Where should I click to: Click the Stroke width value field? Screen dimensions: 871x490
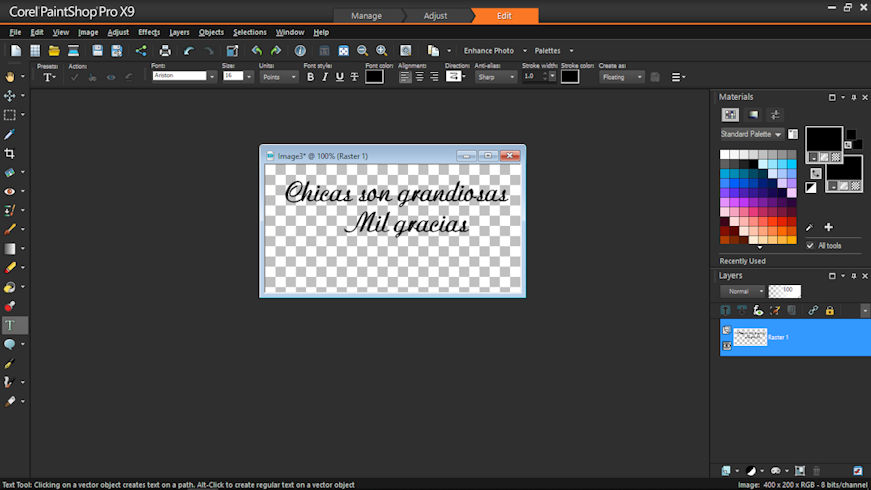click(x=534, y=77)
